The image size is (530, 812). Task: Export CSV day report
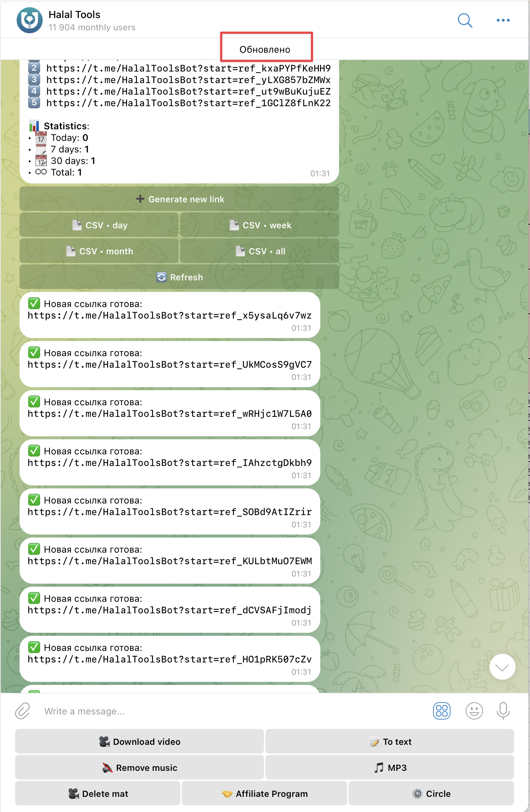coord(99,225)
